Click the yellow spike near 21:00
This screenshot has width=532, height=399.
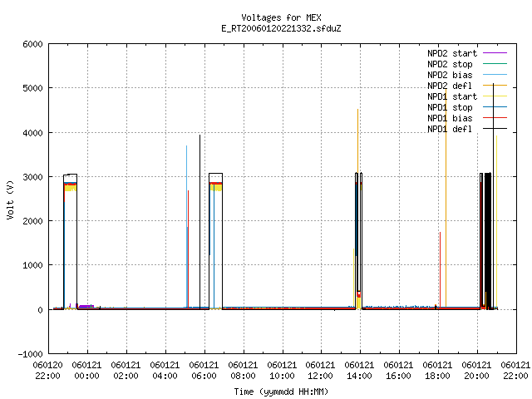pos(497,220)
